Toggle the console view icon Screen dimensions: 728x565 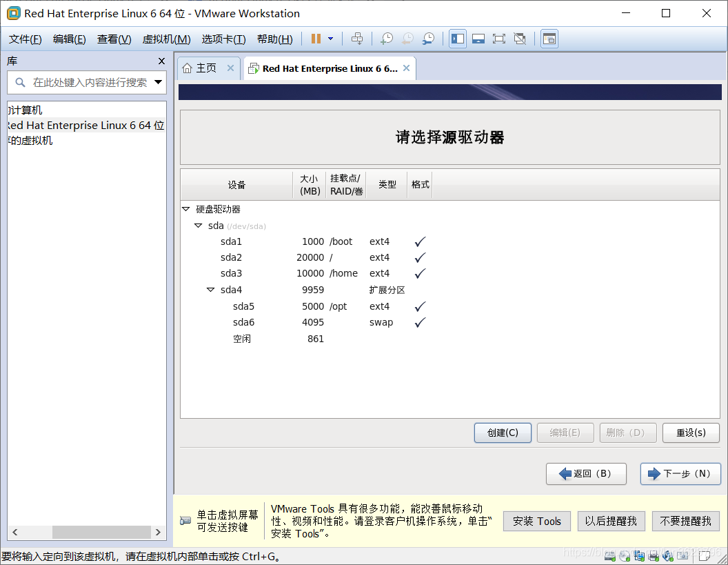[x=549, y=39]
